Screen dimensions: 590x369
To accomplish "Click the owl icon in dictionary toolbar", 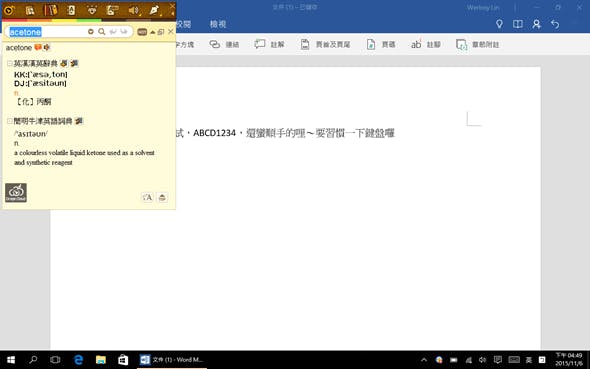I will tap(91, 10).
